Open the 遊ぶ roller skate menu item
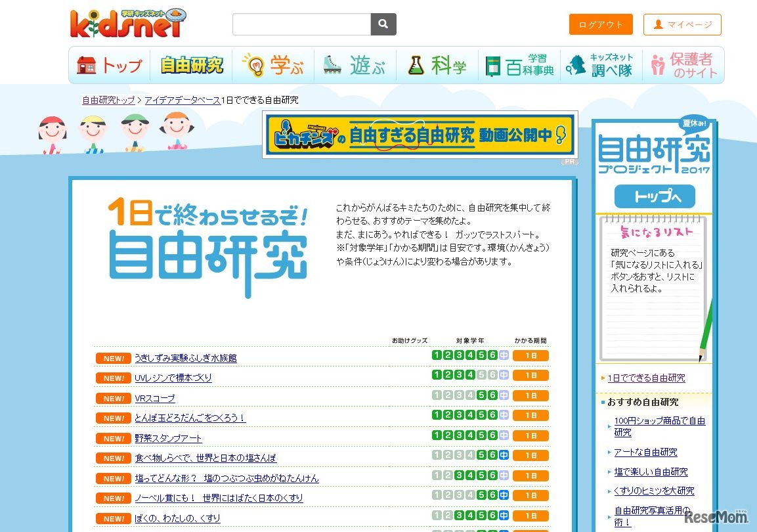 pos(355,66)
